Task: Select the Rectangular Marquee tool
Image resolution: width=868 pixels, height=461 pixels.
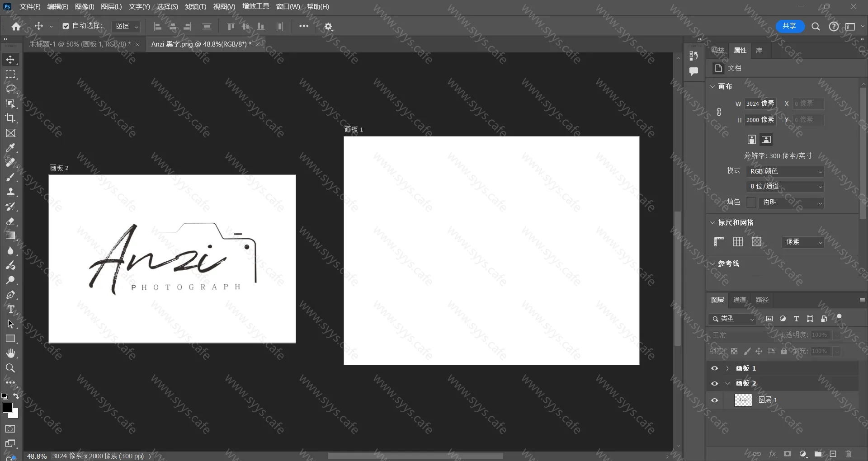Action: 10,75
